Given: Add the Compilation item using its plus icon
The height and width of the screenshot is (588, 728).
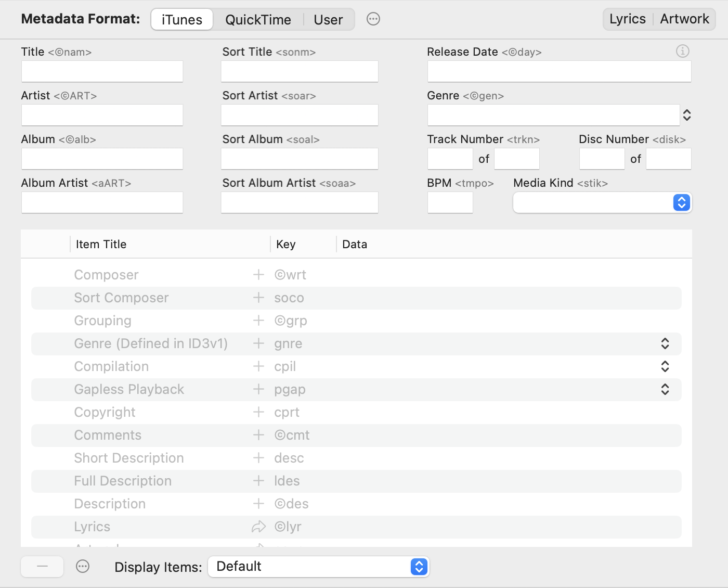Looking at the screenshot, I should pos(258,366).
